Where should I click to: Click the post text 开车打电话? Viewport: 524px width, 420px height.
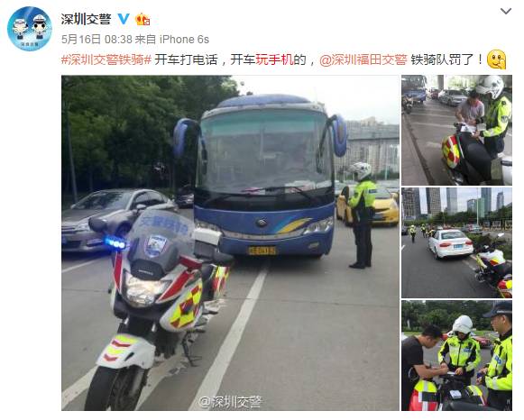pyautogui.click(x=186, y=59)
